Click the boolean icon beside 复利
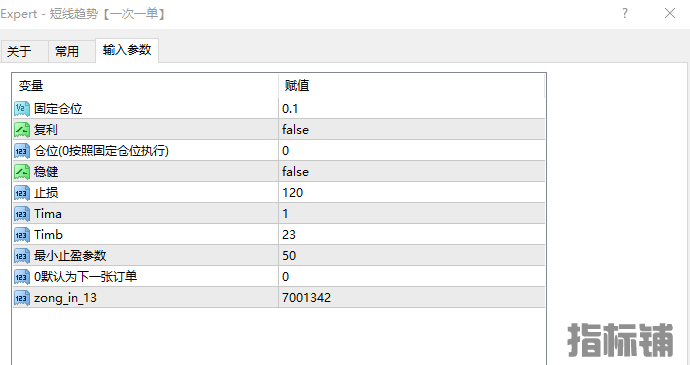This screenshot has width=690, height=365. click(22, 130)
